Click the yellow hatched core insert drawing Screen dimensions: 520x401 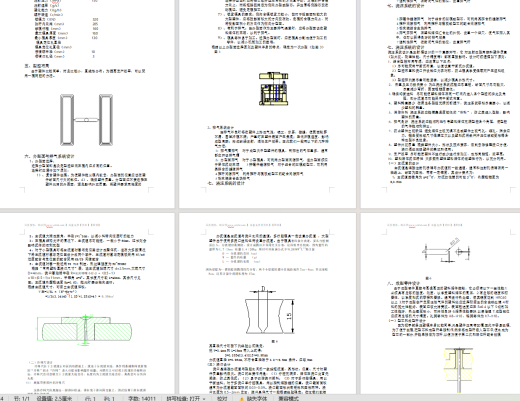point(459,370)
